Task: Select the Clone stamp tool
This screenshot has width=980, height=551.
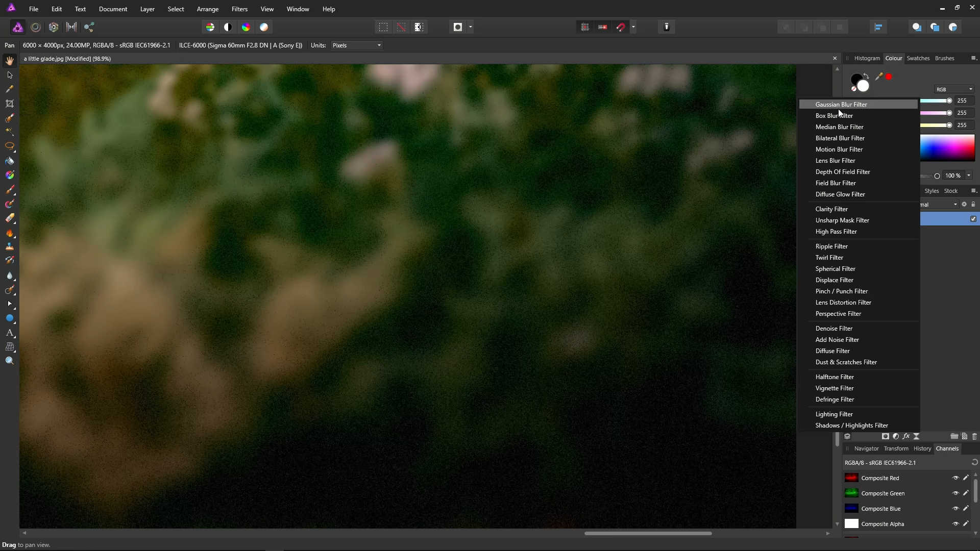Action: point(9,246)
